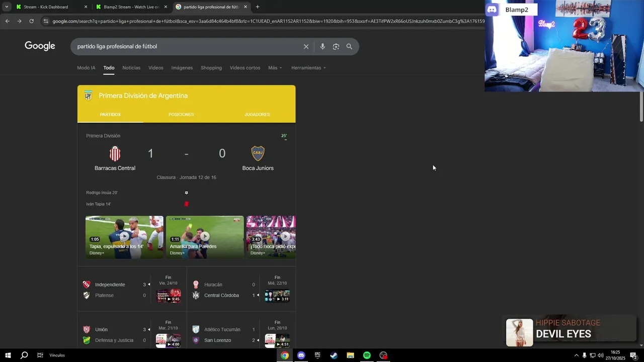
Task: Click the Clausura Jornada 12 de 16 text
Action: (x=186, y=177)
